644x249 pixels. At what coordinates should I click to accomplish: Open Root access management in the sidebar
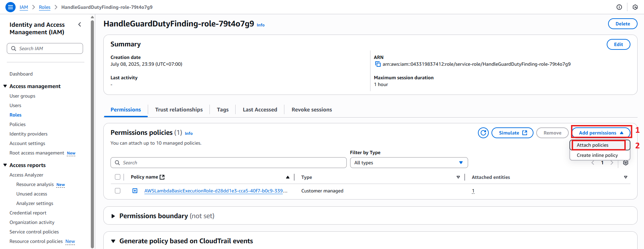37,153
